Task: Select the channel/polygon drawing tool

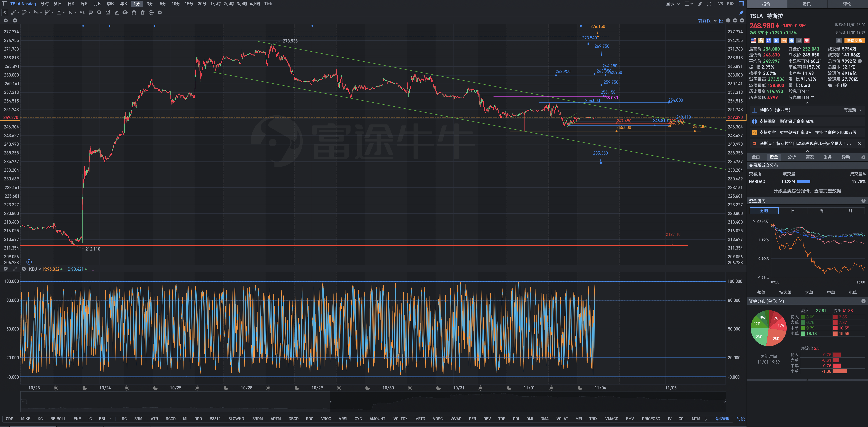Action: pos(25,12)
